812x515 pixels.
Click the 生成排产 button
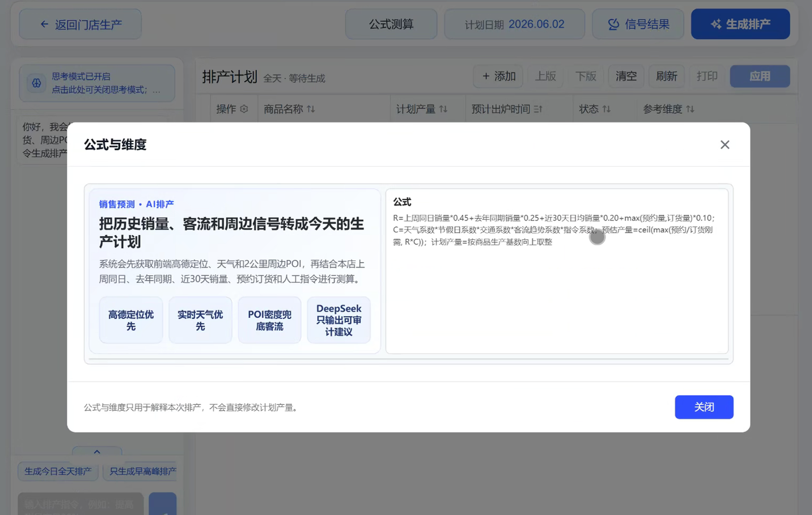[x=740, y=24]
